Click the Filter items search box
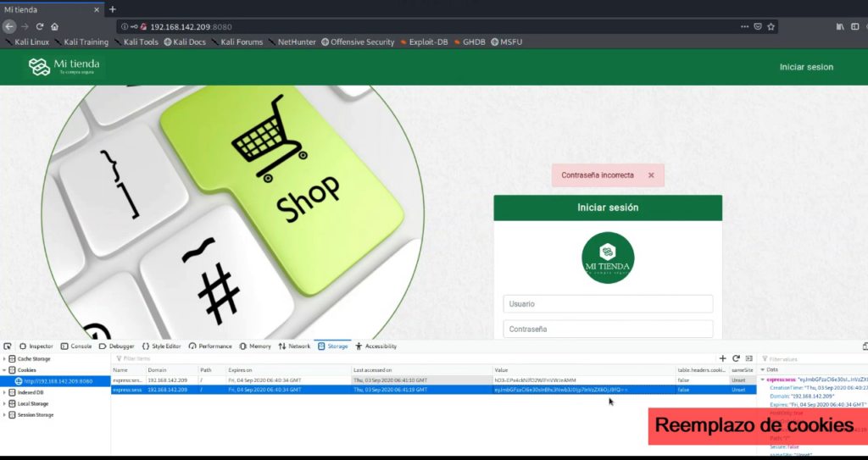This screenshot has width=868, height=460. point(413,358)
